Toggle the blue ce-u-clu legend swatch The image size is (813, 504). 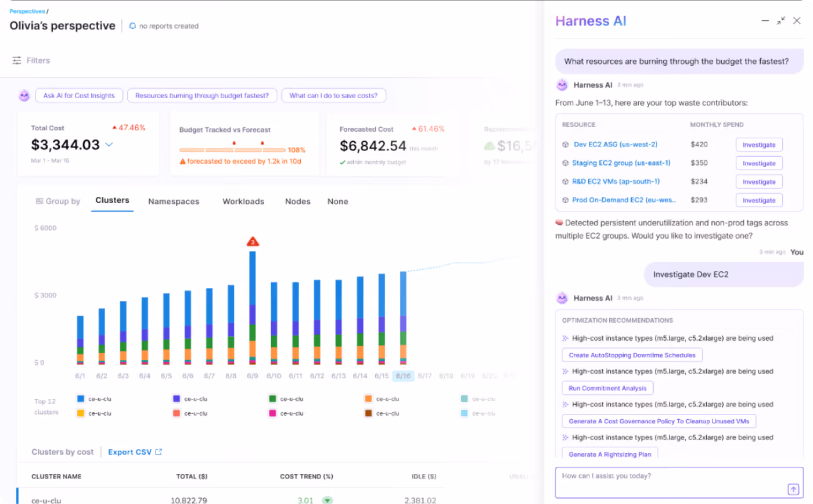coord(80,399)
